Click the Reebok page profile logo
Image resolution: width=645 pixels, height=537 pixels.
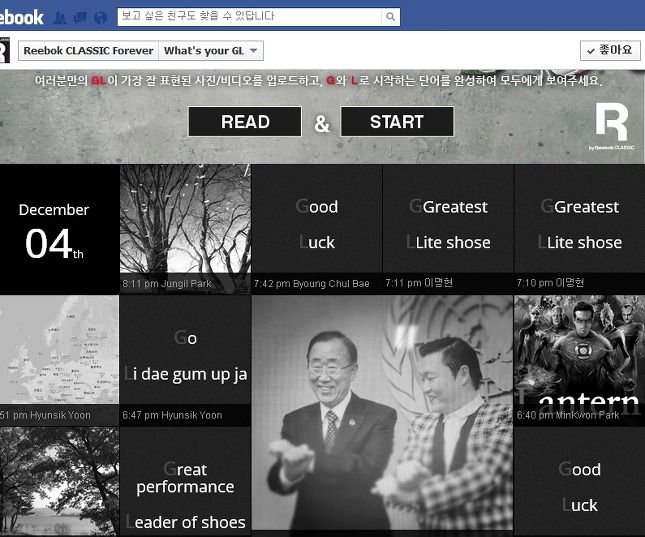point(5,50)
